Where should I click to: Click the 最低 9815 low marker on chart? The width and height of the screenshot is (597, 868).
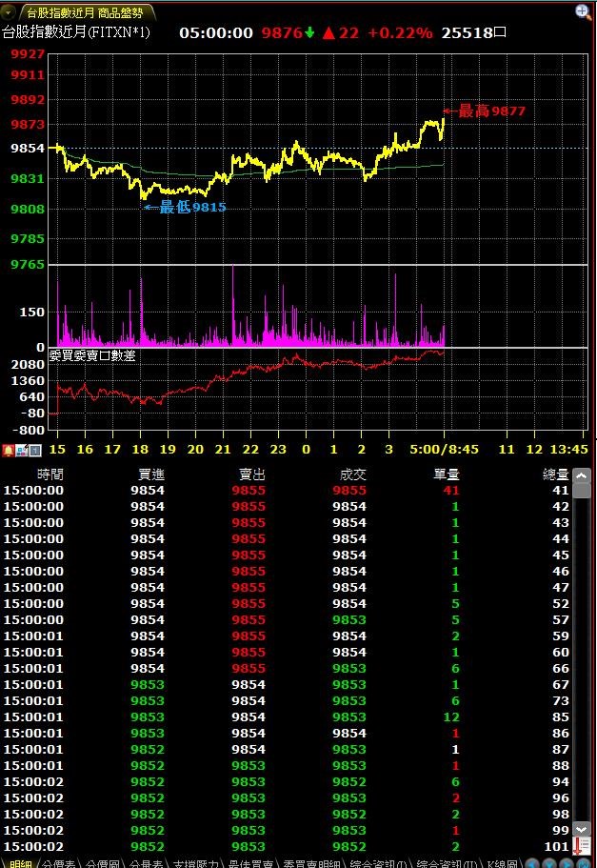tap(191, 207)
